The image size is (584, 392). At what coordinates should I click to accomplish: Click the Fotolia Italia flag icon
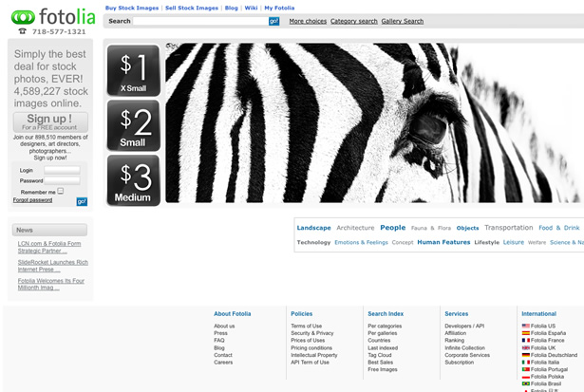coord(525,363)
